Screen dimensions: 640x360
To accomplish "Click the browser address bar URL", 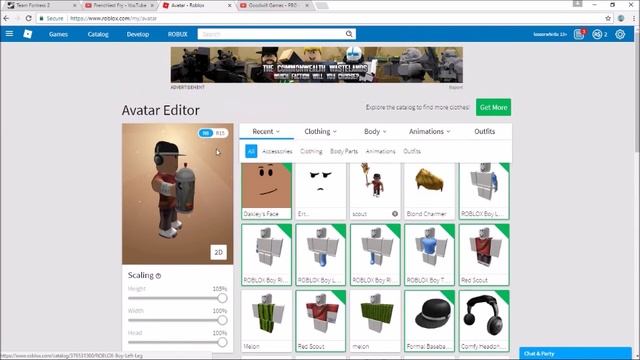I will click(113, 18).
